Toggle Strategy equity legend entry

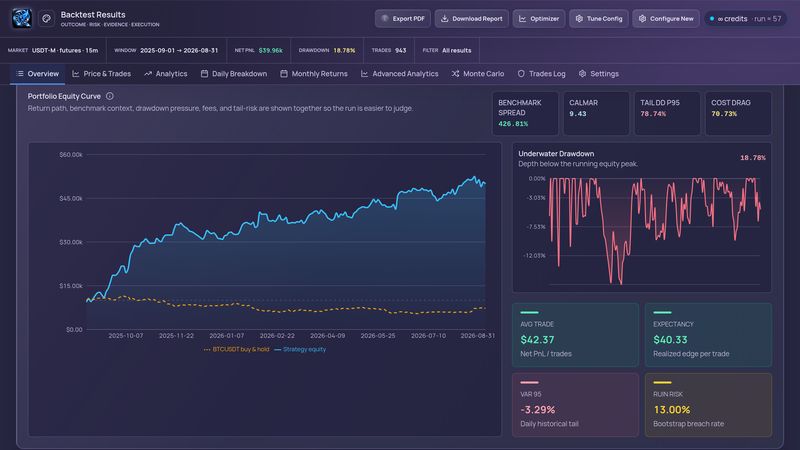[300, 349]
